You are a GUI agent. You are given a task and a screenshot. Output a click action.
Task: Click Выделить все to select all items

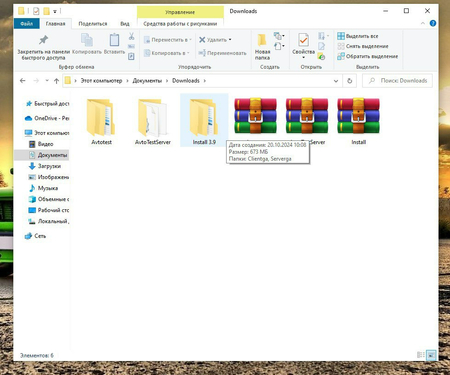point(358,36)
